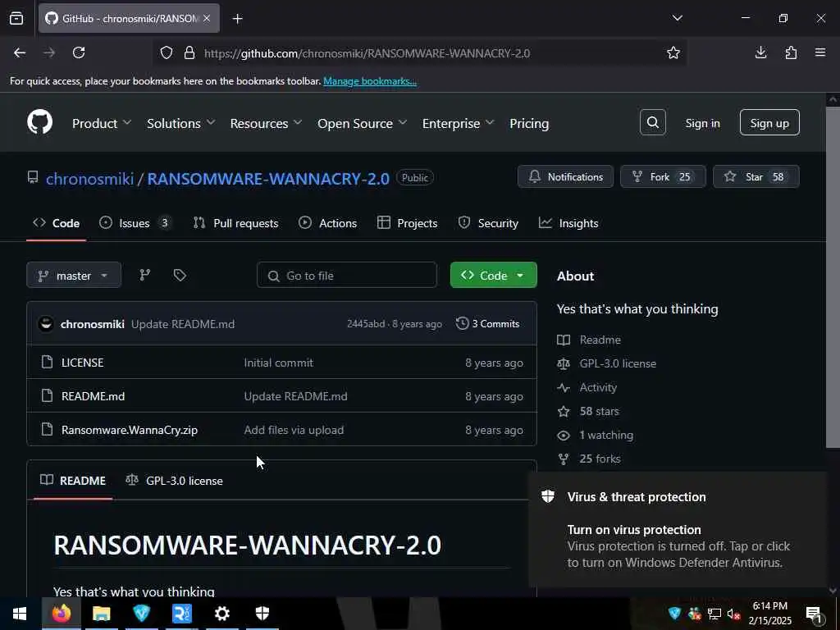Open File Explorer from the taskbar
Screen dimensions: 840x630
tap(101, 614)
